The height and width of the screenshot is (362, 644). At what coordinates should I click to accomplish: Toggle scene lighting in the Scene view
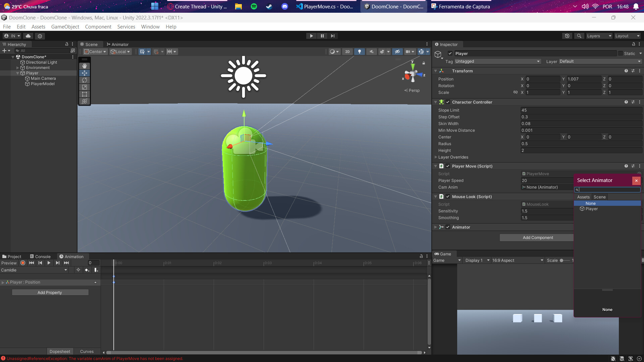click(360, 52)
